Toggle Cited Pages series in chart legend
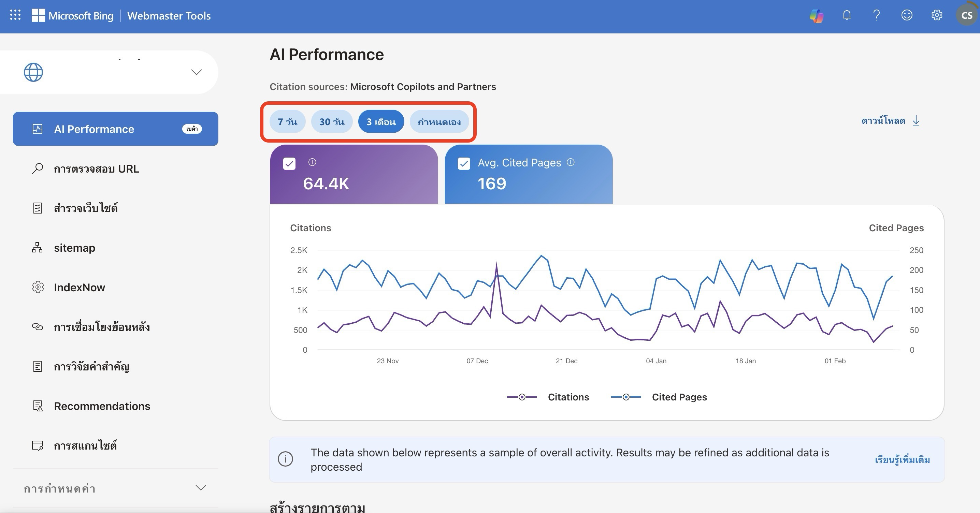The width and height of the screenshot is (980, 513). tap(659, 397)
